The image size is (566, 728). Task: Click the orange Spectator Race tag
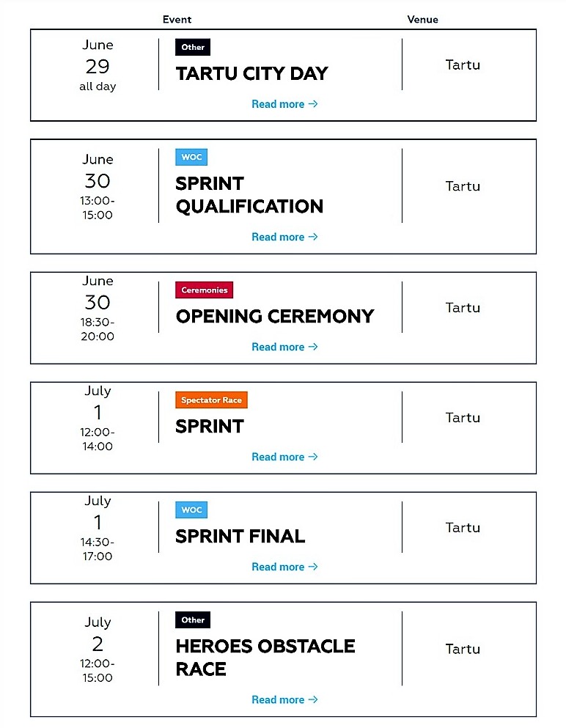(211, 400)
